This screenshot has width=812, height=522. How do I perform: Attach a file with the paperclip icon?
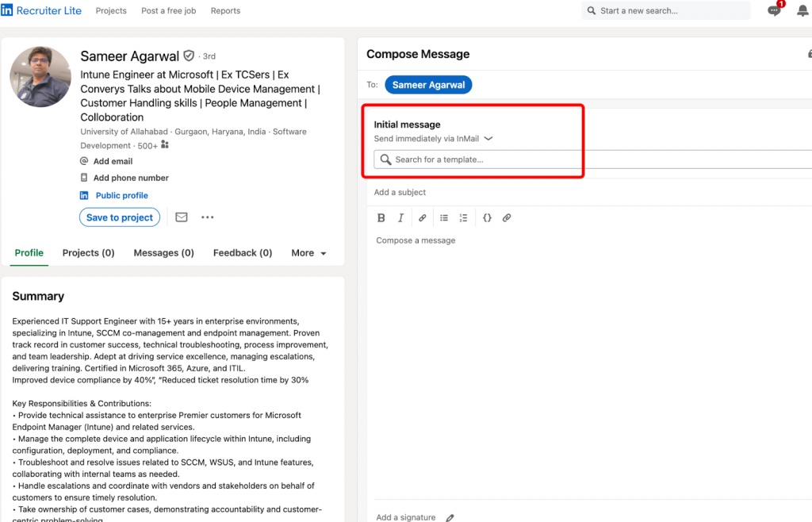507,217
